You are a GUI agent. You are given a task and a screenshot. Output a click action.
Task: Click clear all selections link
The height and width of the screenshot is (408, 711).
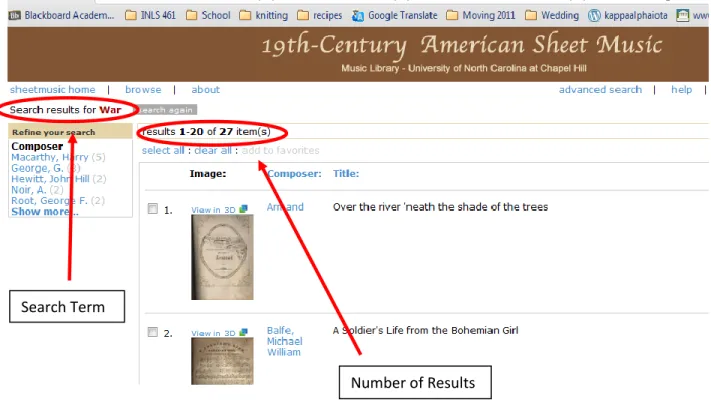point(213,151)
